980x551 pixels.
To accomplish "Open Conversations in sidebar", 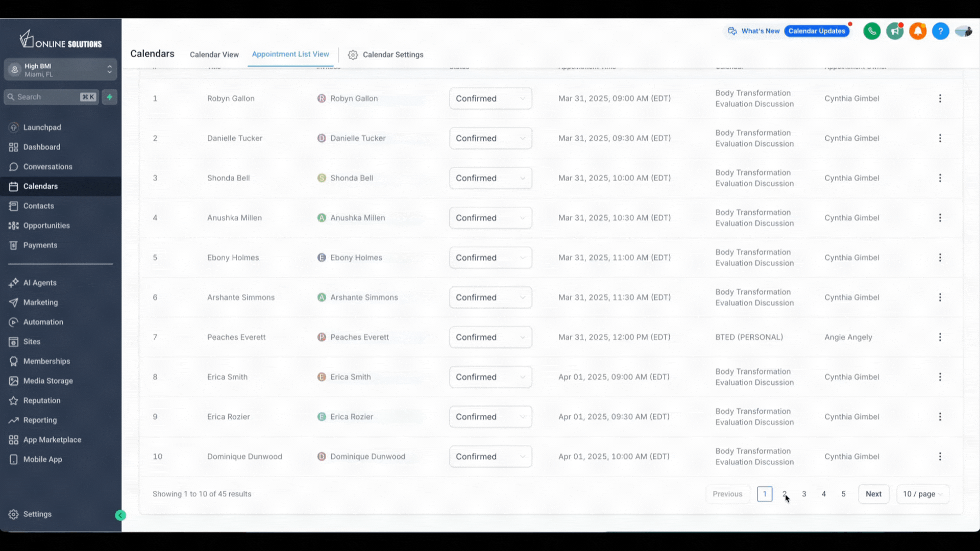I will click(60, 167).
